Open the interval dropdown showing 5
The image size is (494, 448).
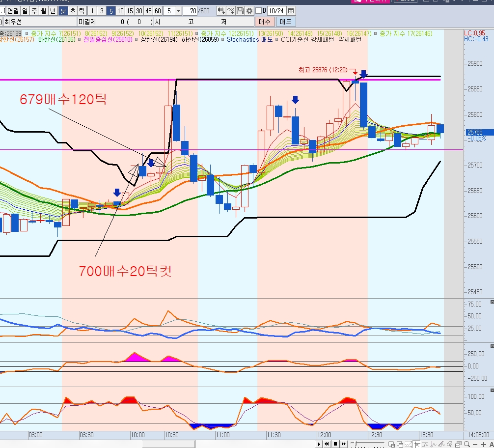(178, 11)
